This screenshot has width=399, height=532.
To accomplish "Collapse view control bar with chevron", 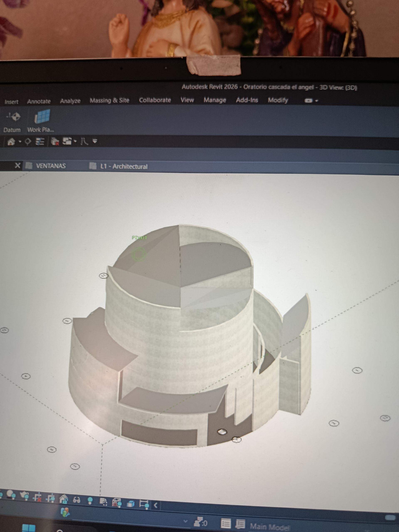I will click(156, 505).
